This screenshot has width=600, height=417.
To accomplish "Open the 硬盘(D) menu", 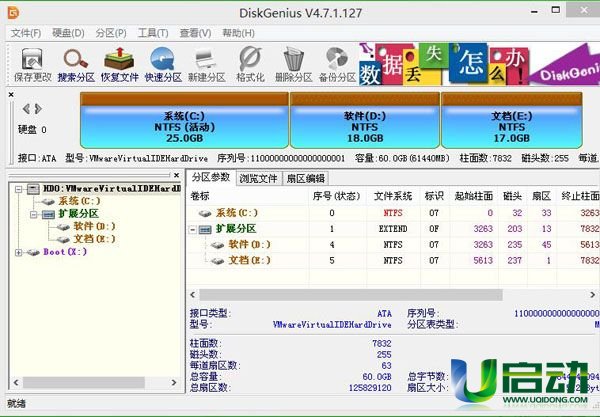I will 68,33.
